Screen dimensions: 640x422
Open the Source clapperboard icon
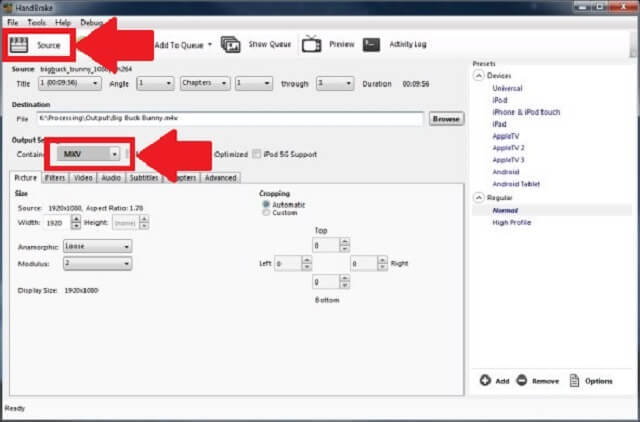(19, 45)
